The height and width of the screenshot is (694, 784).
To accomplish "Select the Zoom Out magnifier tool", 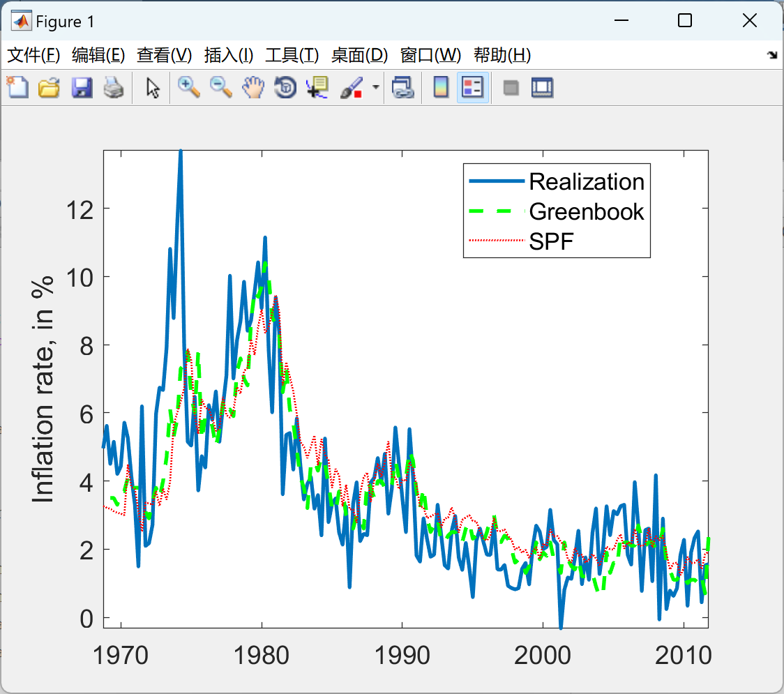I will tap(220, 88).
